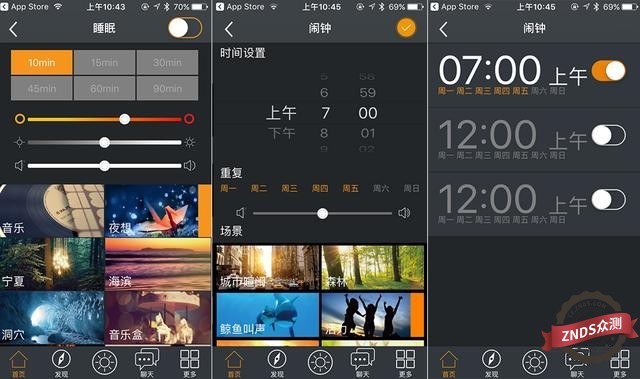Adjust the sleep screen volume slider
The image size is (640, 379).
pyautogui.click(x=104, y=166)
